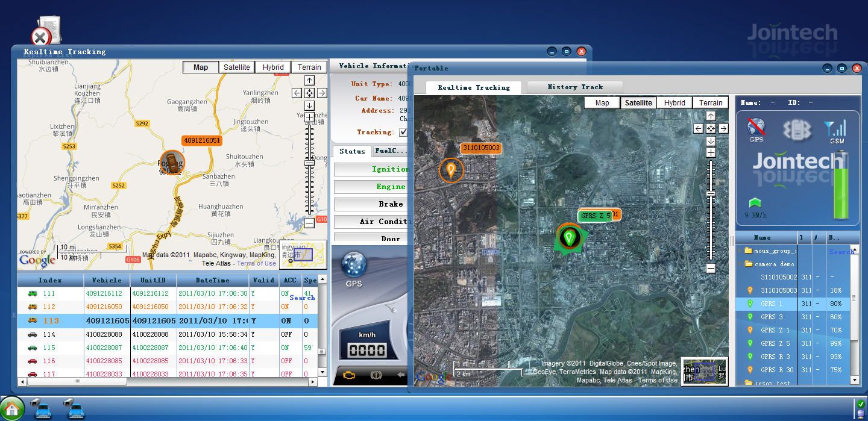868x421 pixels.
Task: Pan right on the Realtime Tracking map
Action: pos(322,93)
